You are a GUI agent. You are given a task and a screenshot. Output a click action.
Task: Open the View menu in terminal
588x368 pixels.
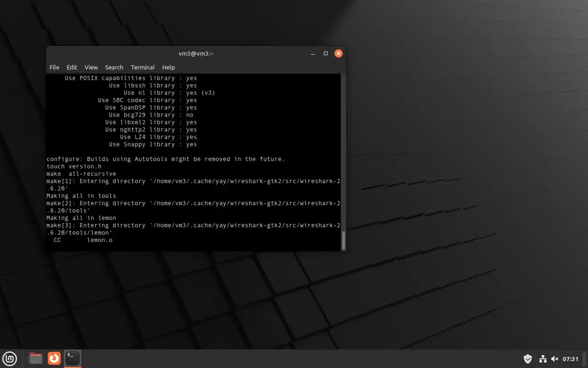91,67
